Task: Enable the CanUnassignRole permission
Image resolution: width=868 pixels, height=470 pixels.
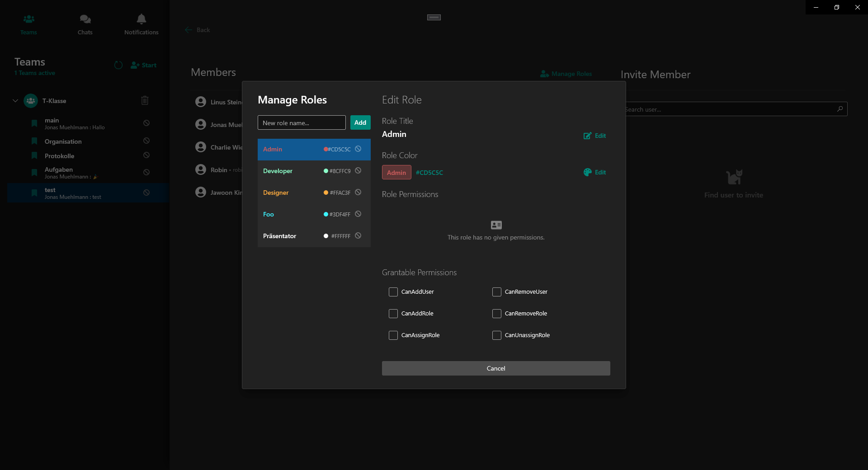Action: (x=497, y=335)
